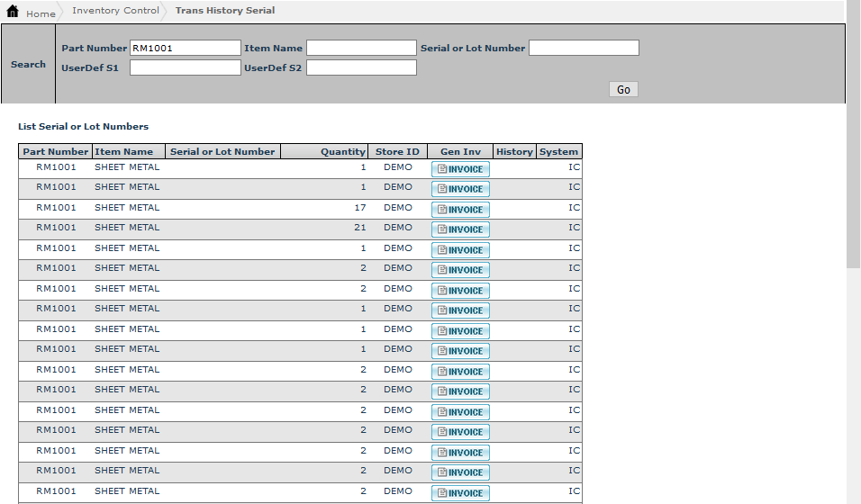Click the Invoice button in second row
The image size is (861, 504).
pos(460,189)
